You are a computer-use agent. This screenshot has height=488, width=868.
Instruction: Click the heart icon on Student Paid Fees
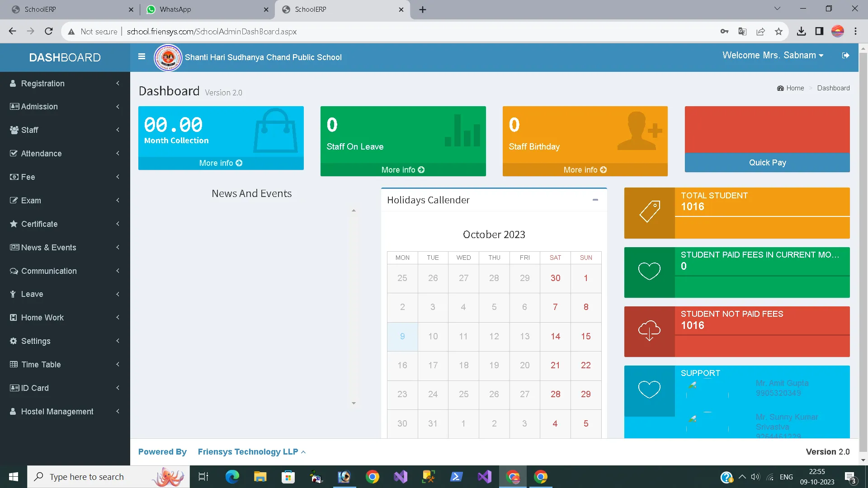(x=649, y=271)
